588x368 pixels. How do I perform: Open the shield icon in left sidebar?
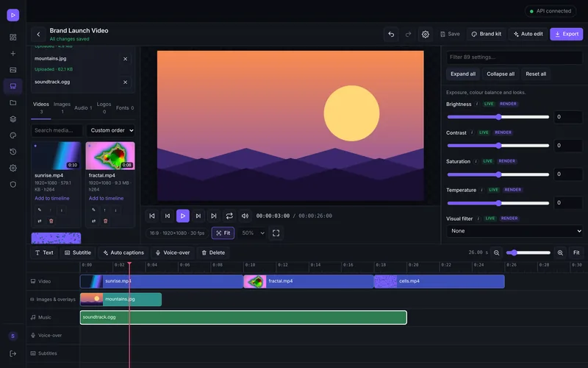point(12,185)
